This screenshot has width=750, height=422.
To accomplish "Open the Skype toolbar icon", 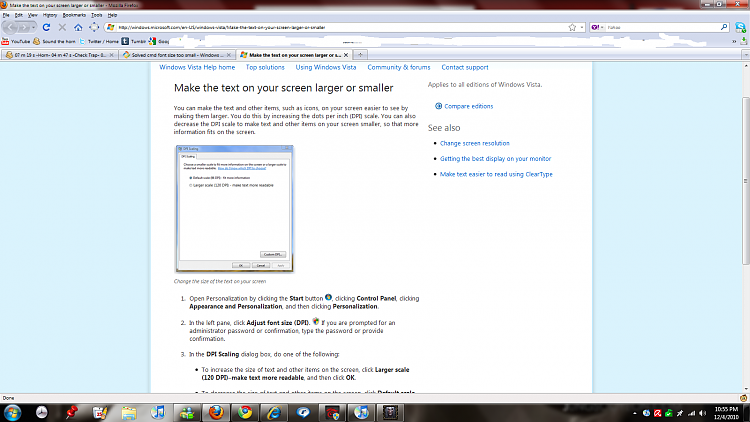I will [740, 27].
